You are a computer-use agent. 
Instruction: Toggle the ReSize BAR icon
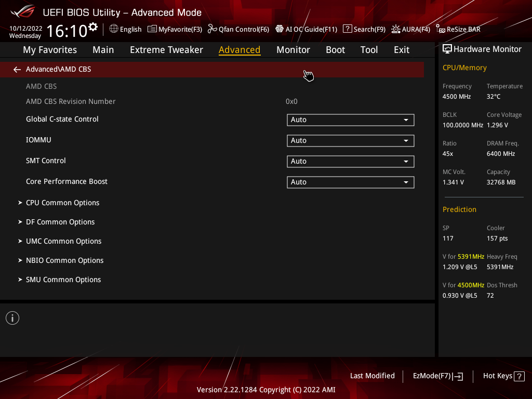pyautogui.click(x=441, y=29)
